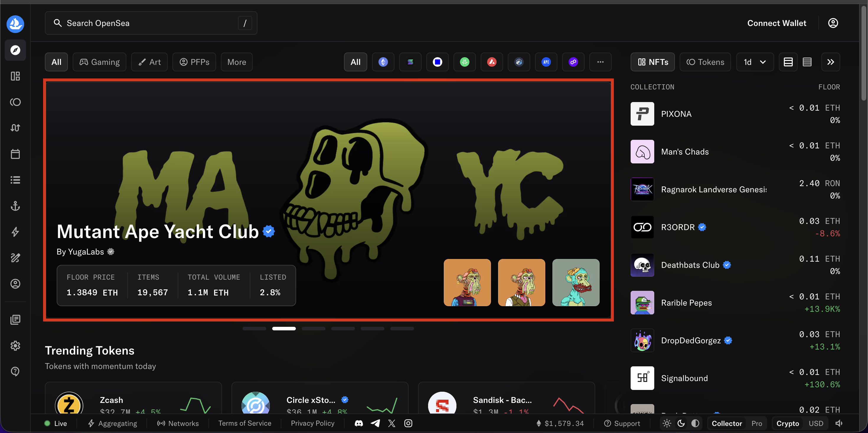The height and width of the screenshot is (433, 868).
Task: Switch to dark theme moon icon
Action: (681, 423)
